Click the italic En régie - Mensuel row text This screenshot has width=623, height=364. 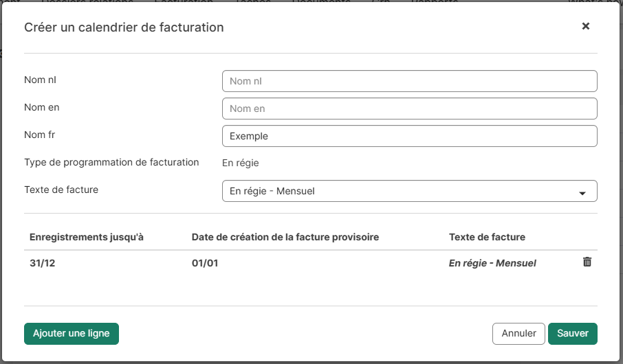492,263
